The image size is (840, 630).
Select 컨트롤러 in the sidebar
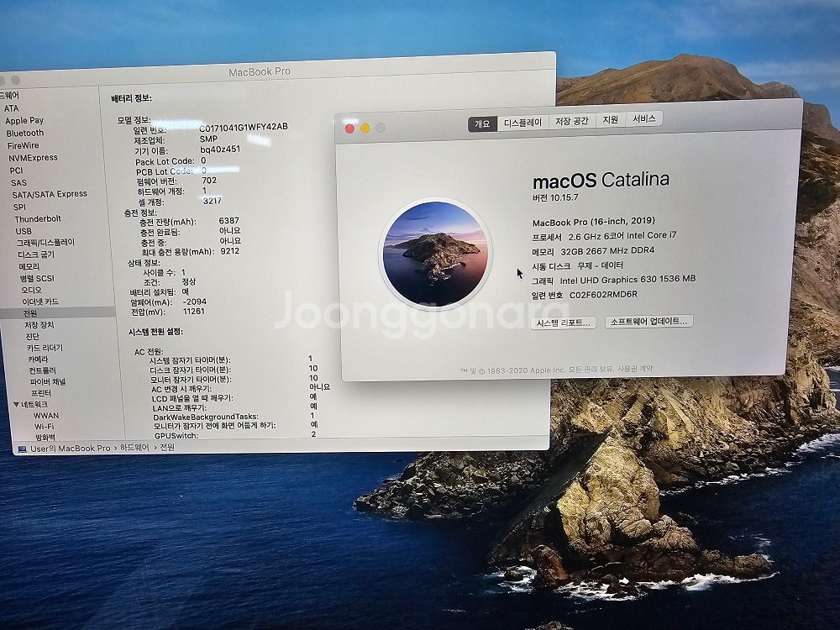click(42, 370)
